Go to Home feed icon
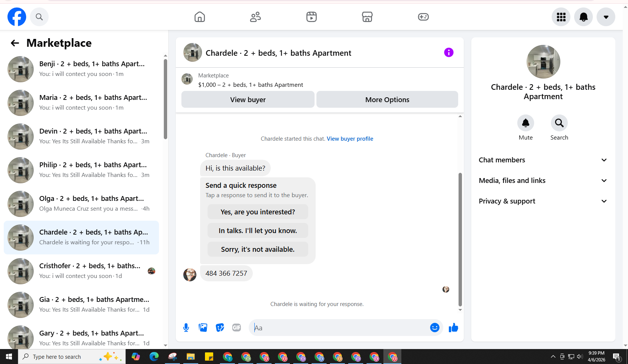Image resolution: width=628 pixels, height=364 pixels. [x=200, y=17]
